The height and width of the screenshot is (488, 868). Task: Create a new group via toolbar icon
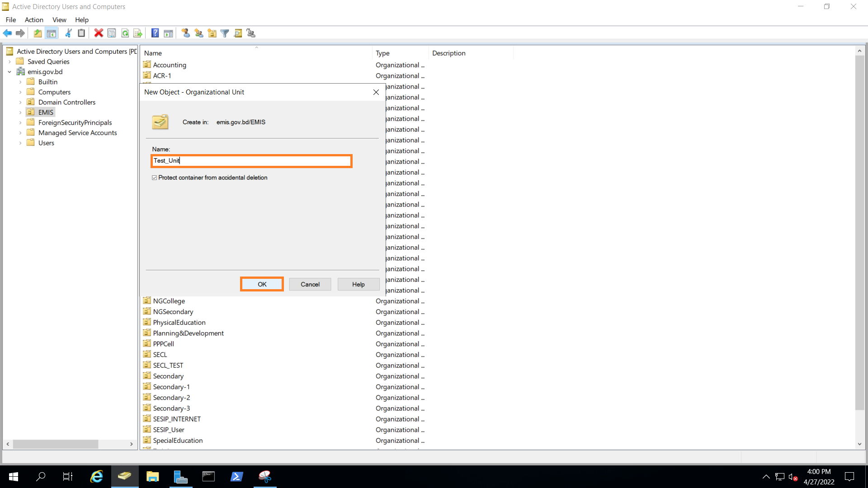(199, 33)
